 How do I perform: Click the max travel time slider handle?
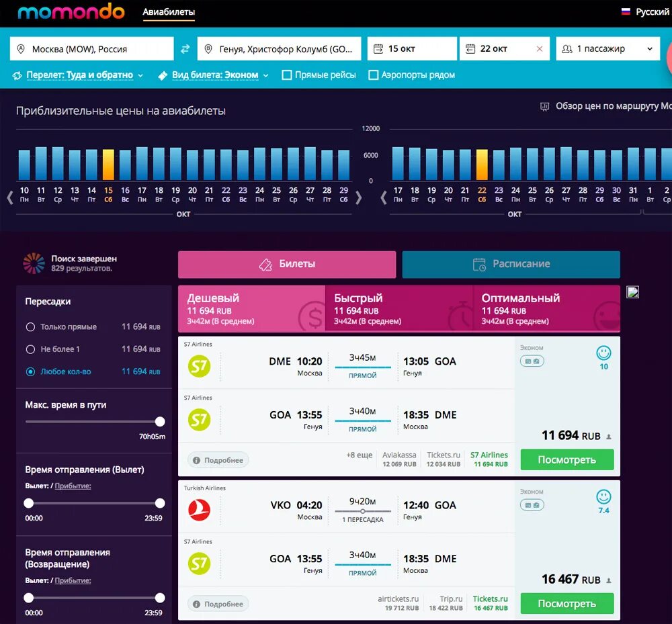[x=160, y=421]
